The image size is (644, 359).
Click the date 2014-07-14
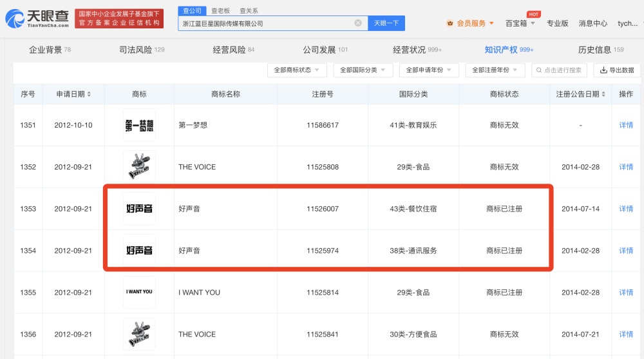(x=580, y=209)
